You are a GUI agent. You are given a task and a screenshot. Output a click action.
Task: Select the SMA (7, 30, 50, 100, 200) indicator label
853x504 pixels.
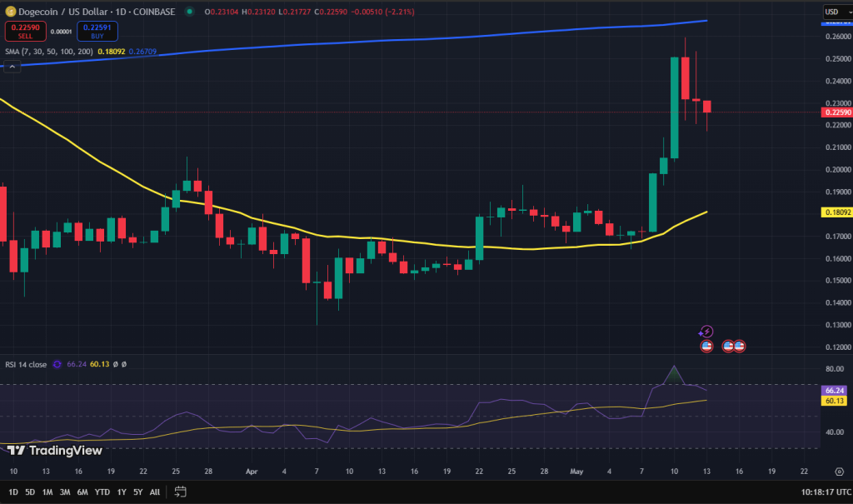coord(49,52)
